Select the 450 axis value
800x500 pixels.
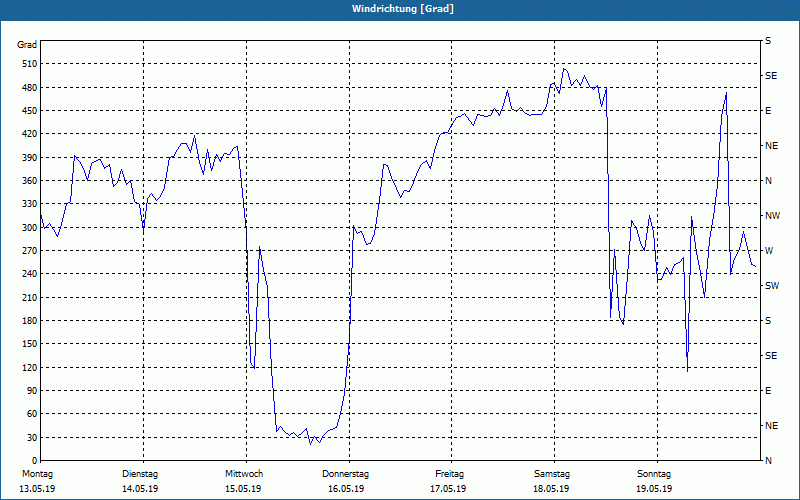(30, 111)
